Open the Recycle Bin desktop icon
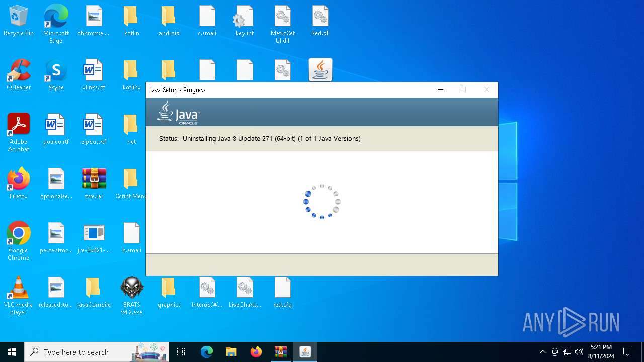 point(19,21)
